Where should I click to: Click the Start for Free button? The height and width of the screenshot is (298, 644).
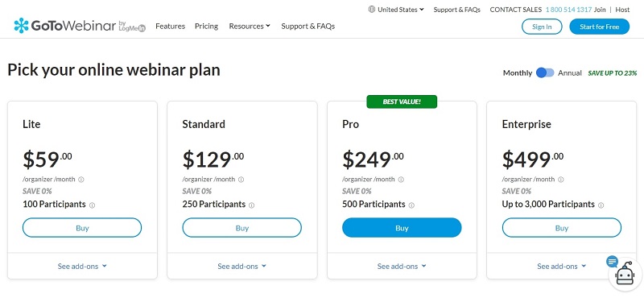(x=599, y=27)
